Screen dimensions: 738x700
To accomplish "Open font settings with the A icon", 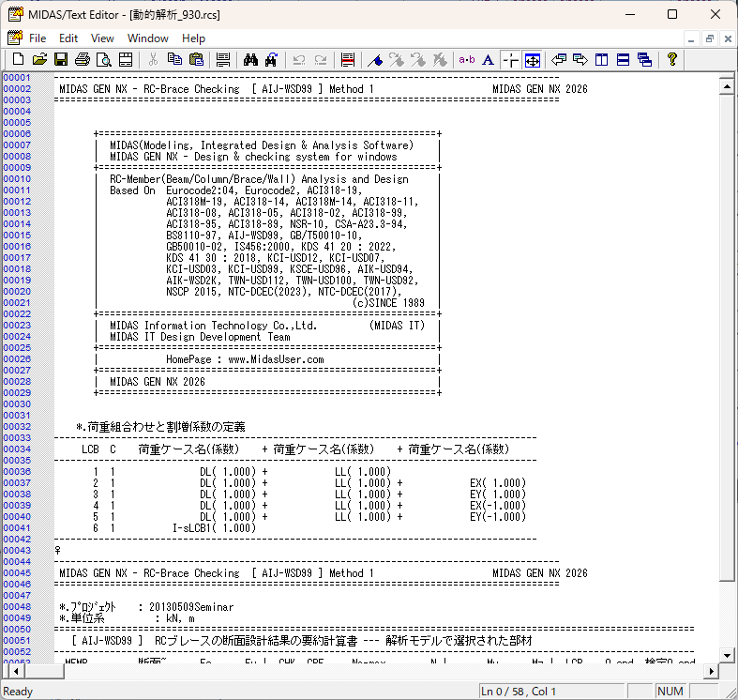I will (x=488, y=60).
